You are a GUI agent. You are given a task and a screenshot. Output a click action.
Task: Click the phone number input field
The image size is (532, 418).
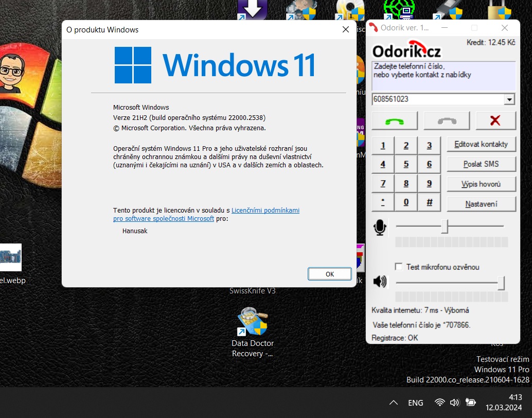(x=437, y=99)
